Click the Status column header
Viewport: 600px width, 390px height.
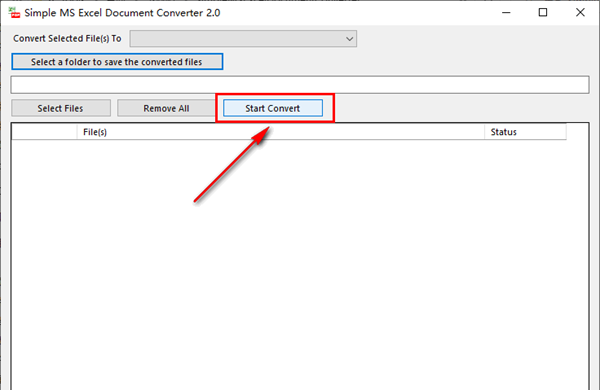(525, 132)
